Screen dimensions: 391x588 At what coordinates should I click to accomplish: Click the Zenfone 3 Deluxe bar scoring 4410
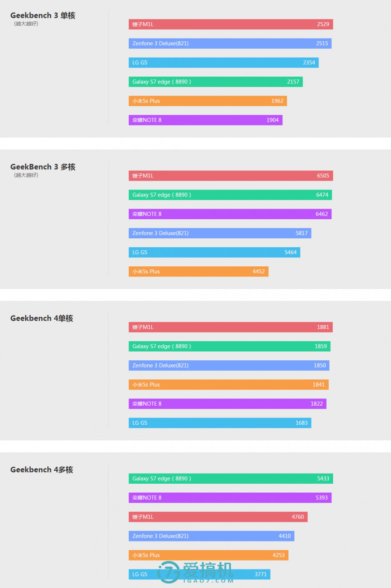[x=211, y=536]
